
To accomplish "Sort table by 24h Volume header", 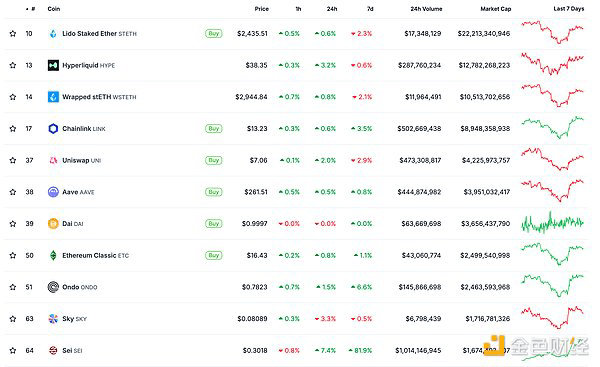I will (426, 9).
